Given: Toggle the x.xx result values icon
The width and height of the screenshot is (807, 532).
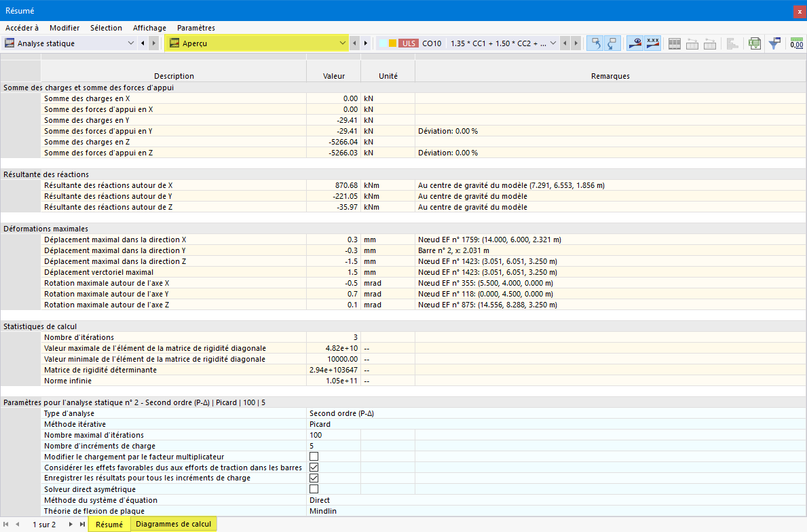Looking at the screenshot, I should point(653,43).
